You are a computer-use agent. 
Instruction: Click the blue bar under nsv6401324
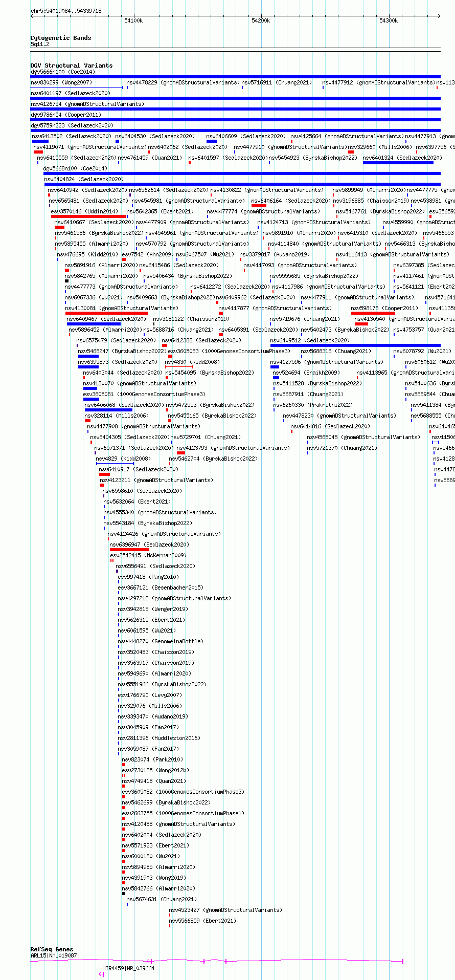(398, 163)
